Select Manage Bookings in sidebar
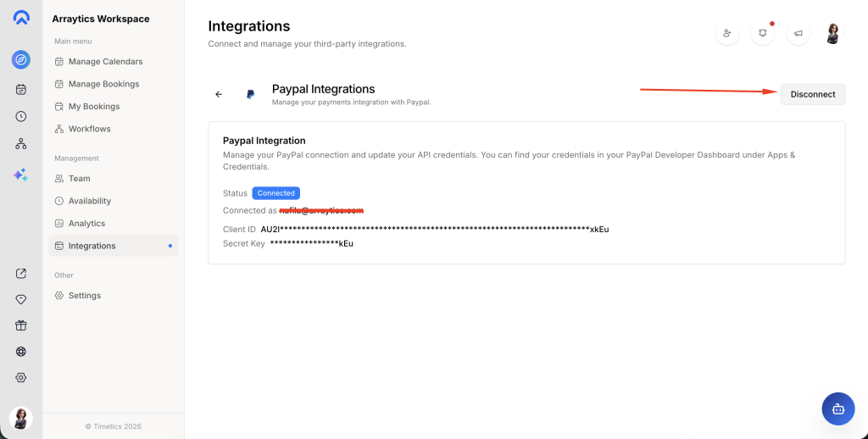Image resolution: width=868 pixels, height=439 pixels. (x=103, y=84)
